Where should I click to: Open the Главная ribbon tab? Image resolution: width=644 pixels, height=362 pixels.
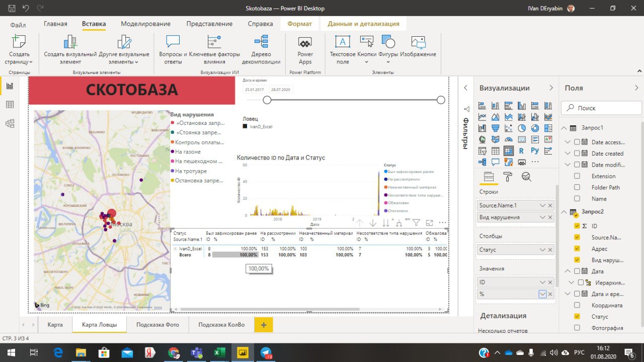click(x=55, y=24)
